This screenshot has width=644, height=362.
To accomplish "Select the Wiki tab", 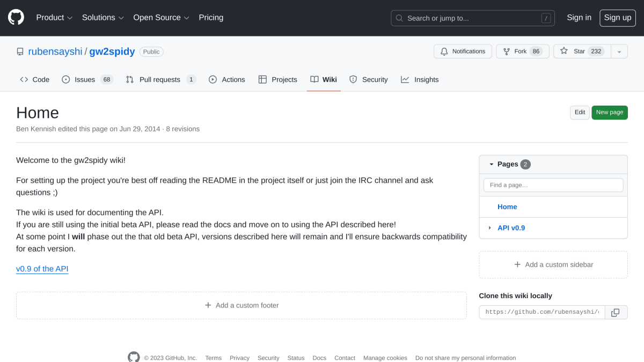I will click(324, 79).
